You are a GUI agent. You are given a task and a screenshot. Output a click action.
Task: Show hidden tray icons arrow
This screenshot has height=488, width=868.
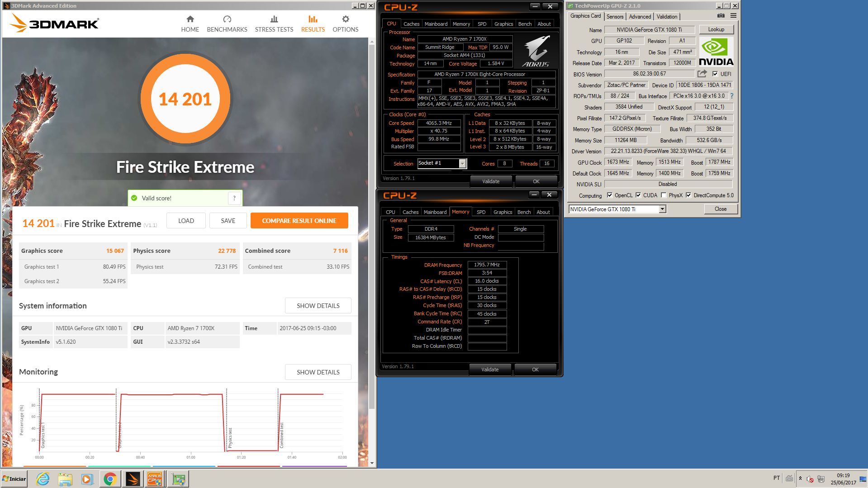click(x=800, y=479)
